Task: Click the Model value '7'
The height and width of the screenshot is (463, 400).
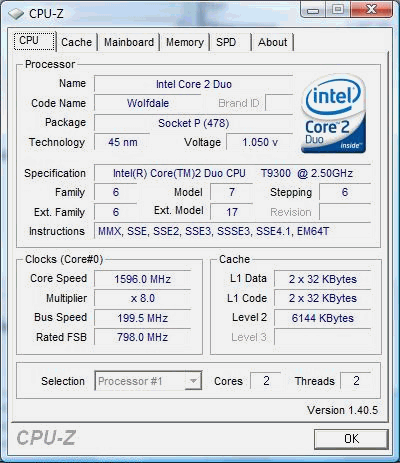Action: click(232, 192)
